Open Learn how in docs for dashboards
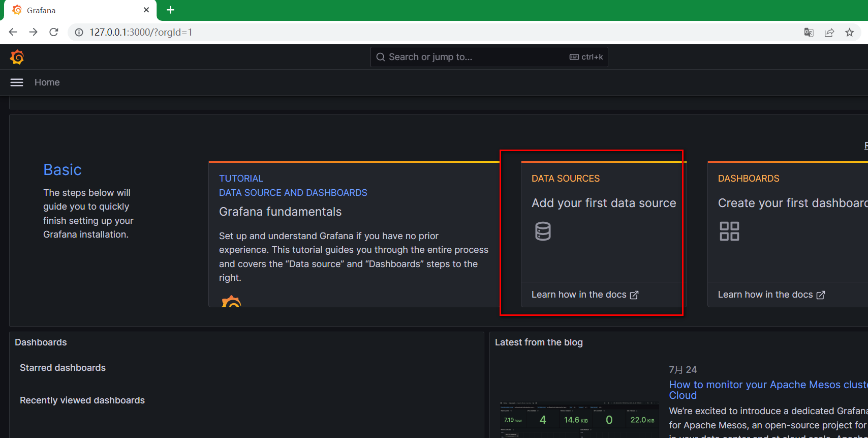The width and height of the screenshot is (868, 438). pyautogui.click(x=771, y=295)
